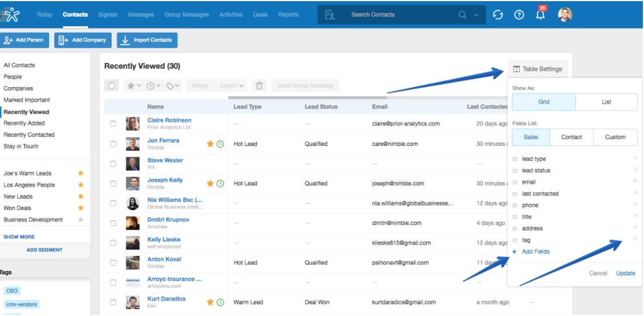Click the trash delete icon in toolbar
644x316 pixels.
pyautogui.click(x=259, y=86)
